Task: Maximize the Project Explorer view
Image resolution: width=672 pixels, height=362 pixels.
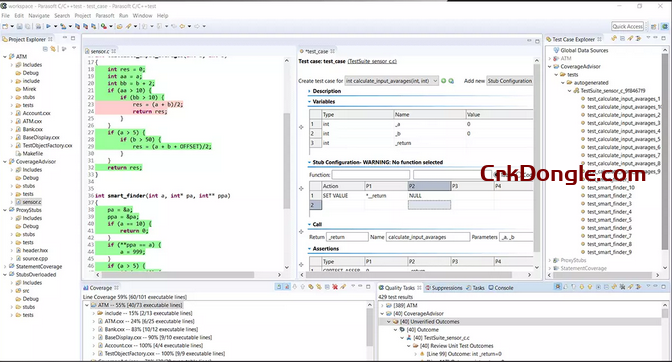Action: tap(73, 38)
